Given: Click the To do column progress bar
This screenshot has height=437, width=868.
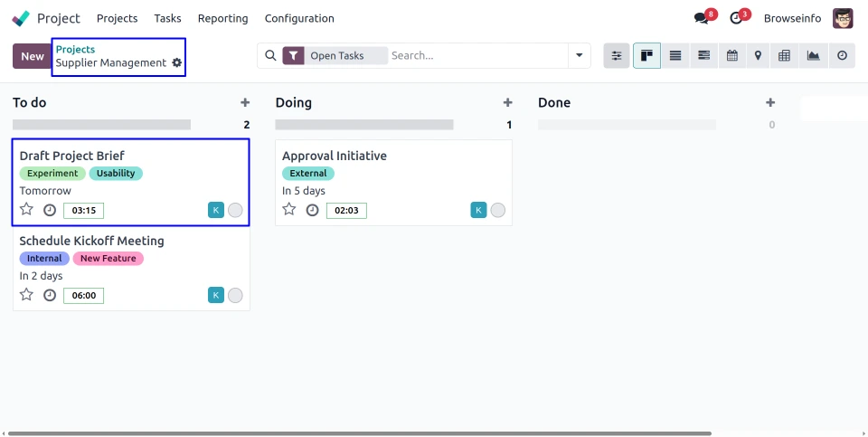Looking at the screenshot, I should pos(101,125).
